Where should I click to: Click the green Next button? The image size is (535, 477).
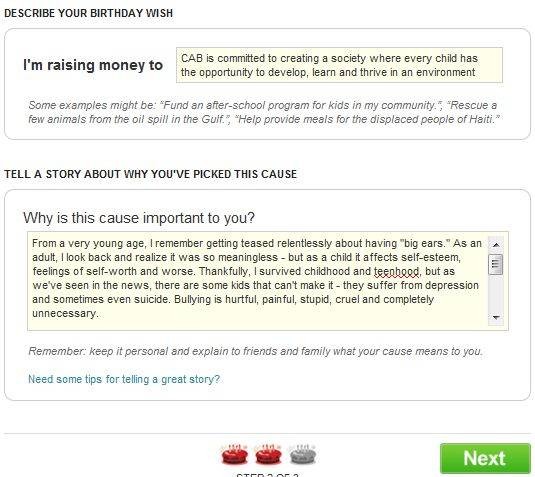pyautogui.click(x=485, y=458)
